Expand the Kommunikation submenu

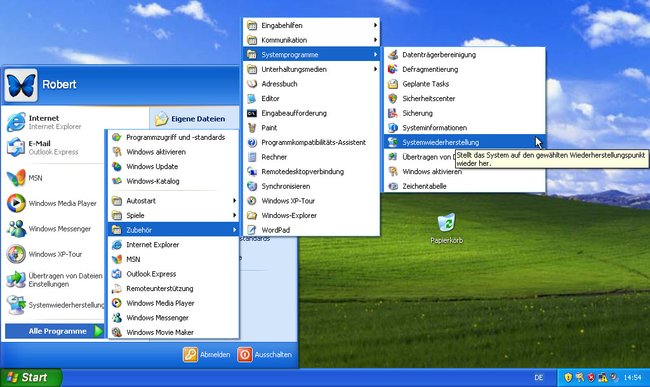(311, 40)
